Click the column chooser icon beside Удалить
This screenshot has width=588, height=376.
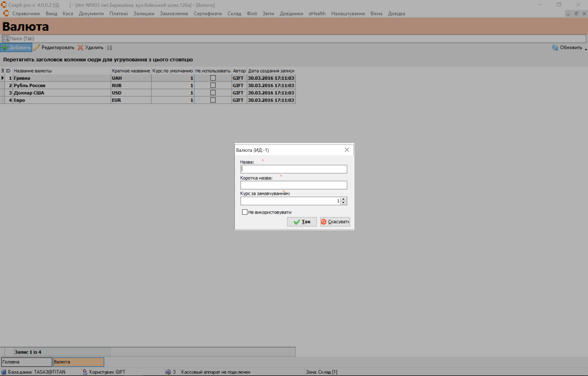coord(109,48)
